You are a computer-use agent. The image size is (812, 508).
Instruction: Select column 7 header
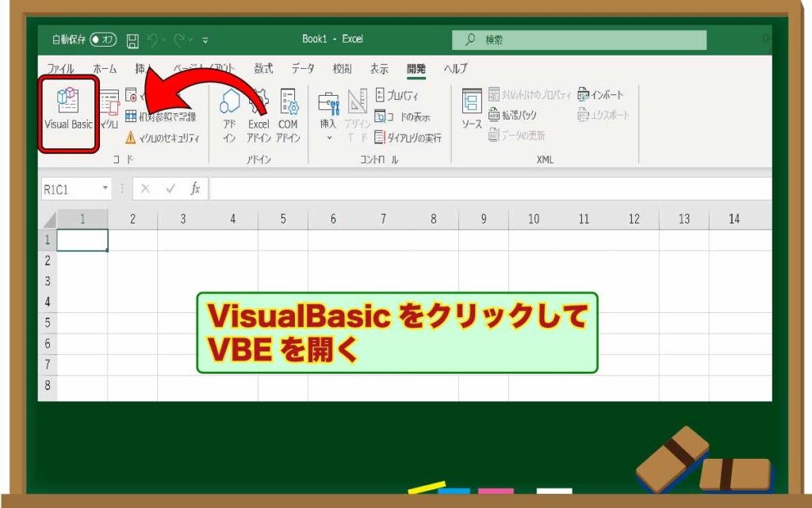pos(383,219)
